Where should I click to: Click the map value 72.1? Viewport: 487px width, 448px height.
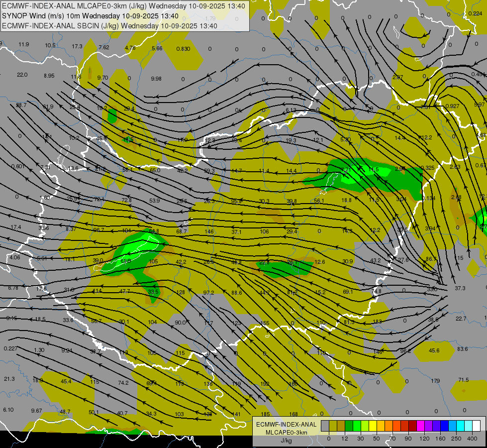click(x=99, y=199)
